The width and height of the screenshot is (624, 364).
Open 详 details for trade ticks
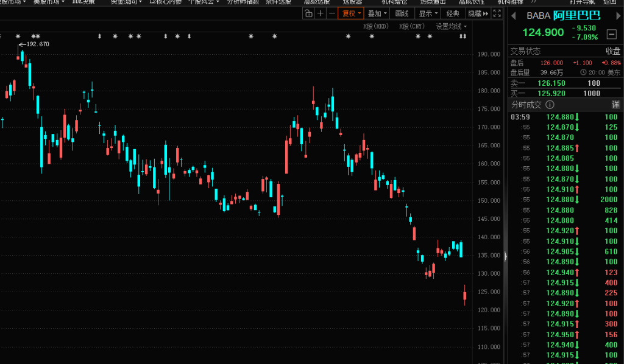tap(615, 105)
